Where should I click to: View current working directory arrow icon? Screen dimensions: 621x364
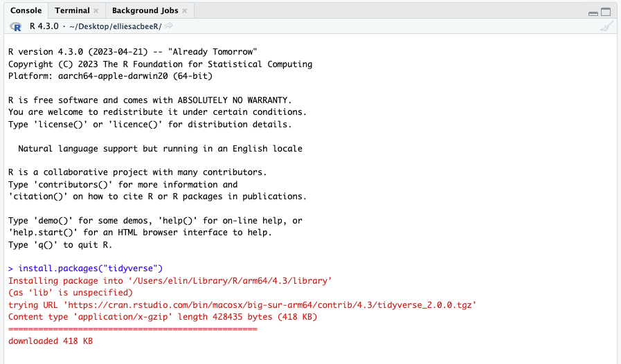tap(169, 26)
